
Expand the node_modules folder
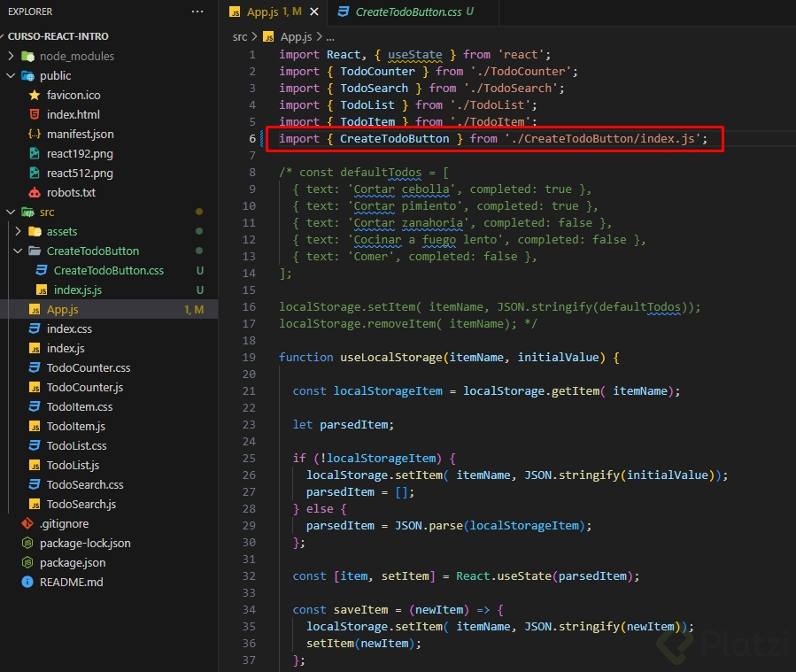[x=12, y=56]
